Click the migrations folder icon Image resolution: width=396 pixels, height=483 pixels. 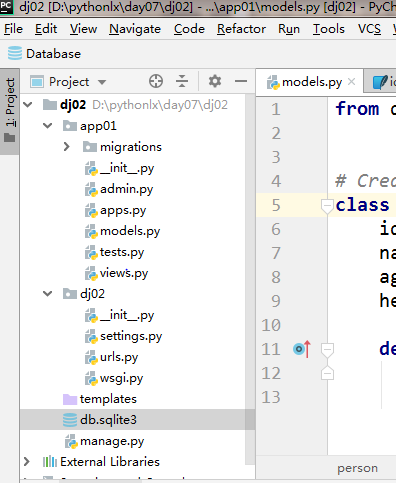pos(90,147)
